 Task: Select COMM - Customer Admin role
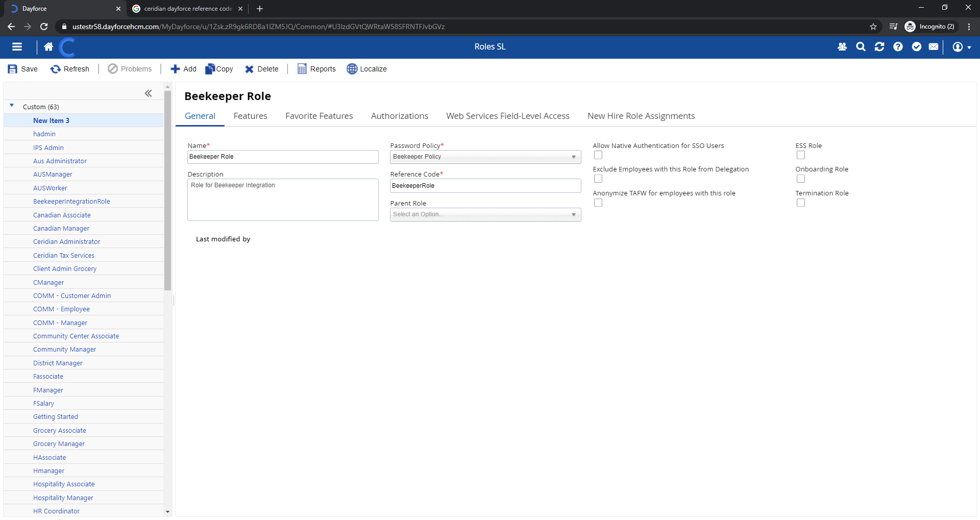click(72, 296)
